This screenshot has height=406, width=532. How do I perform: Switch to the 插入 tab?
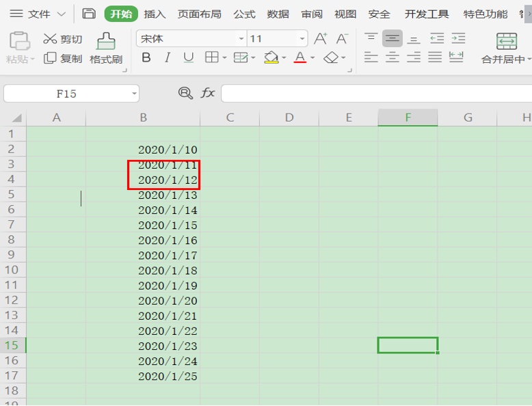[155, 14]
